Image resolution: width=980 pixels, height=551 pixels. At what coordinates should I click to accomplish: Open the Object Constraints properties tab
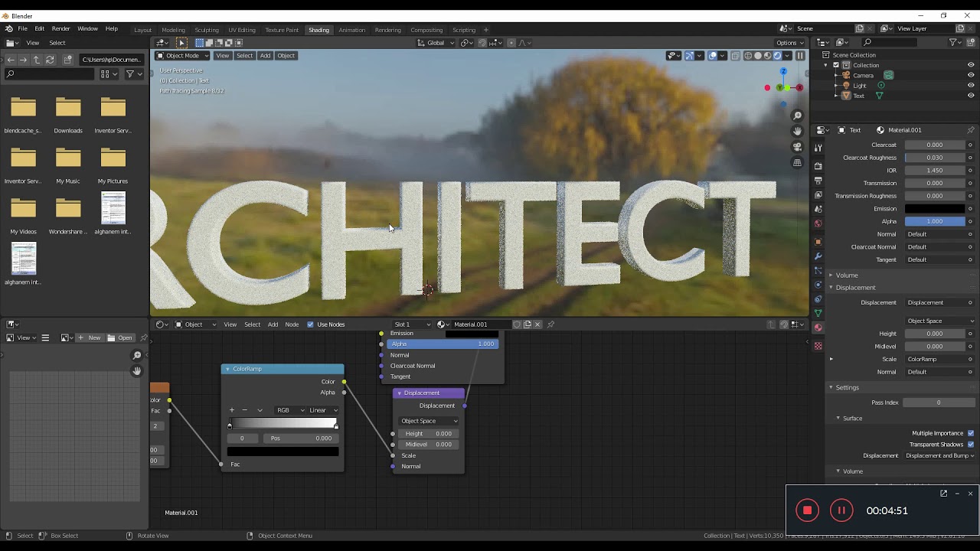(x=818, y=300)
